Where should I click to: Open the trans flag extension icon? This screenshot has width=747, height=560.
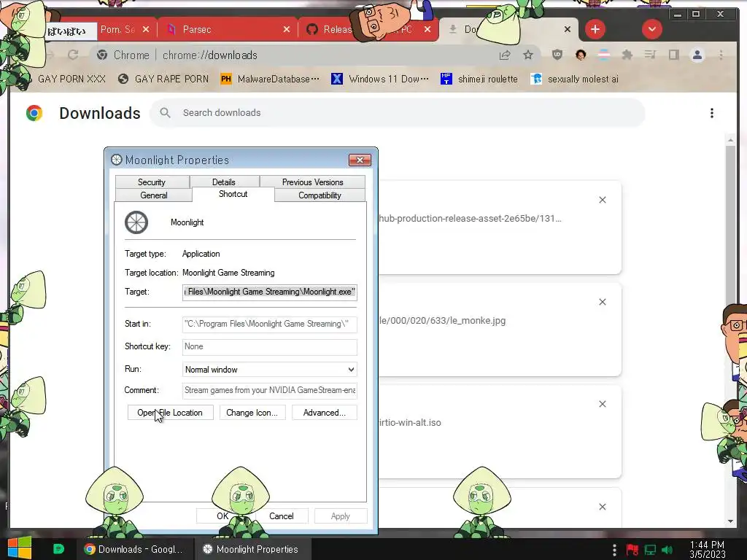(x=603, y=55)
